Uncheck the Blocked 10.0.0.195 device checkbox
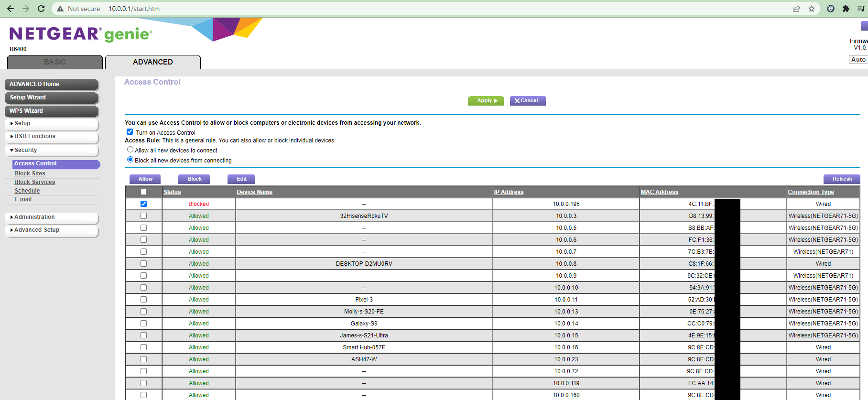 [143, 204]
